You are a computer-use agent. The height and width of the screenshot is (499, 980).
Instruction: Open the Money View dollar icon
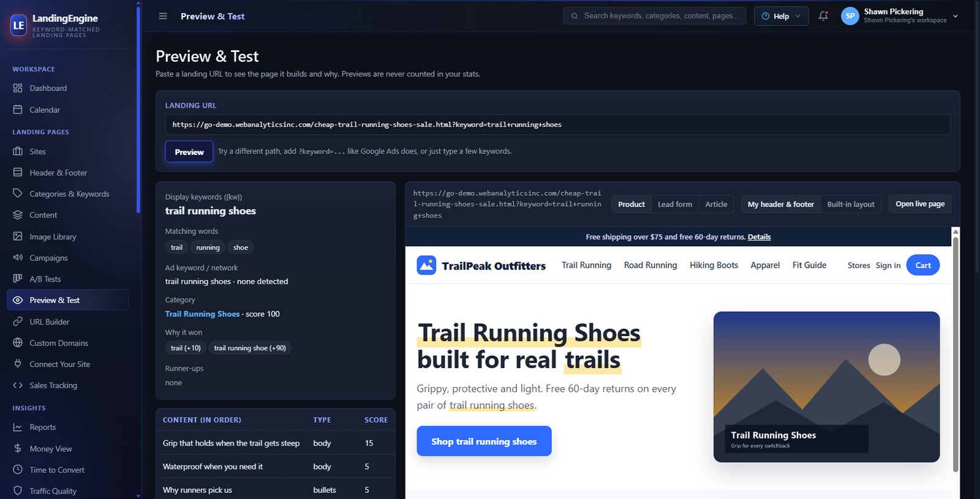[18, 449]
